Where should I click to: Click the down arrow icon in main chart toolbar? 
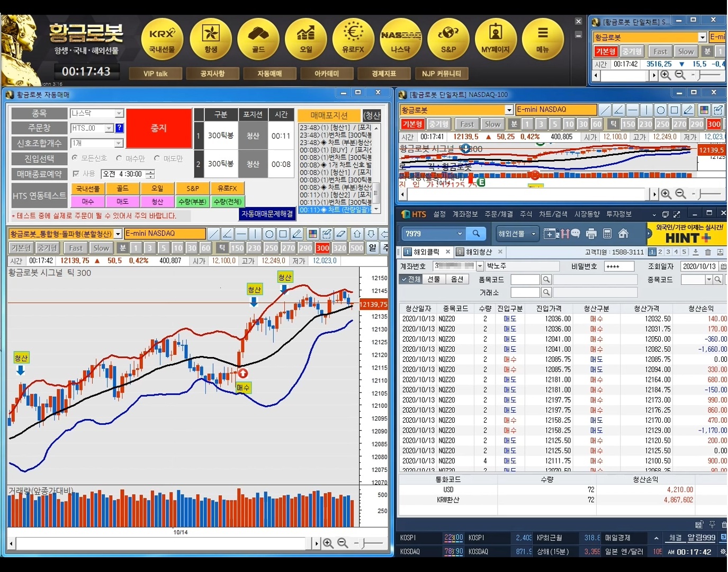click(x=371, y=234)
